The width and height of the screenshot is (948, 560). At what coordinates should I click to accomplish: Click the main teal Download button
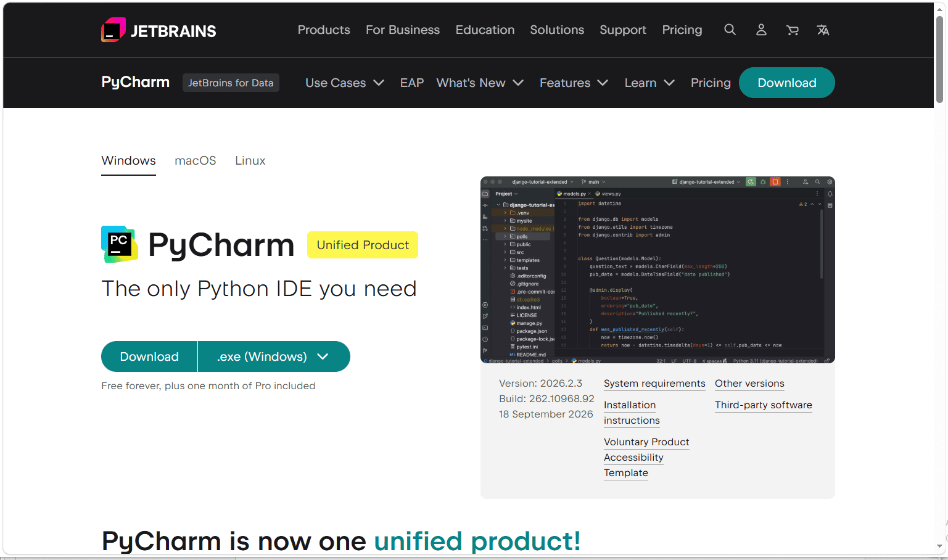pyautogui.click(x=149, y=356)
